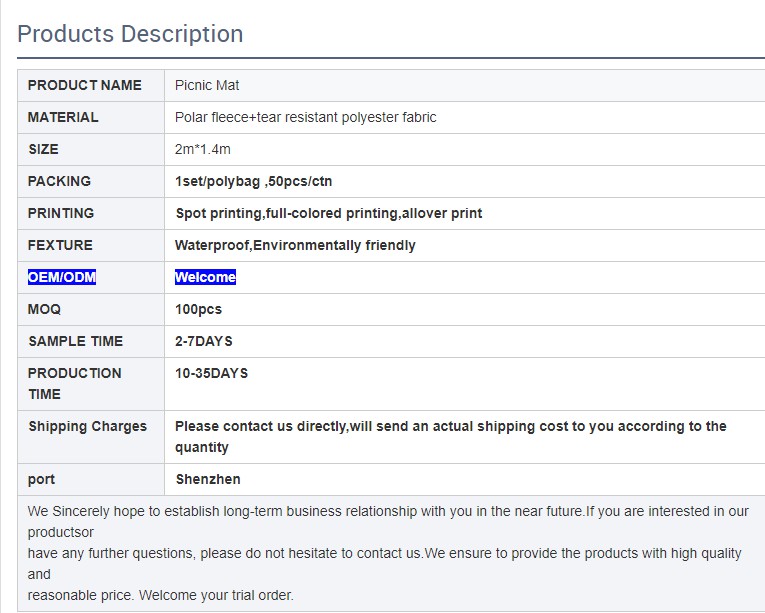Click the Spot printing options text
The height and width of the screenshot is (613, 765).
click(x=328, y=213)
